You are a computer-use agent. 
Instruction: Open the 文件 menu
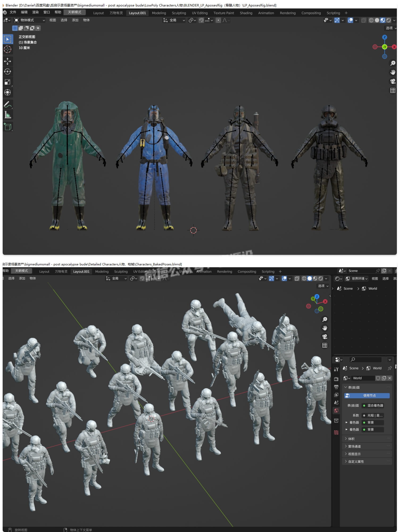(x=13, y=12)
